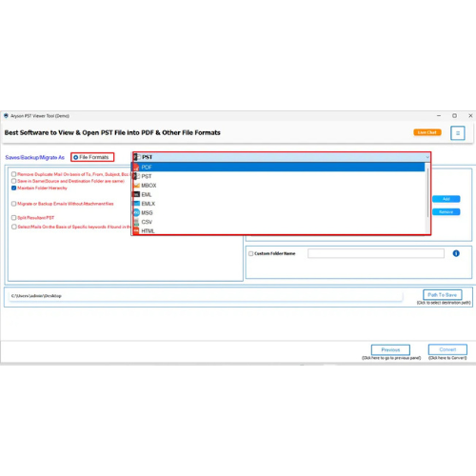Choose PST entry in the format list

coord(279,176)
